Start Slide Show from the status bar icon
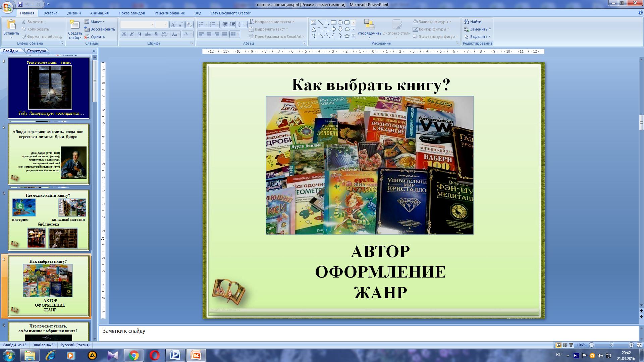The height and width of the screenshot is (362, 644). (x=571, y=345)
